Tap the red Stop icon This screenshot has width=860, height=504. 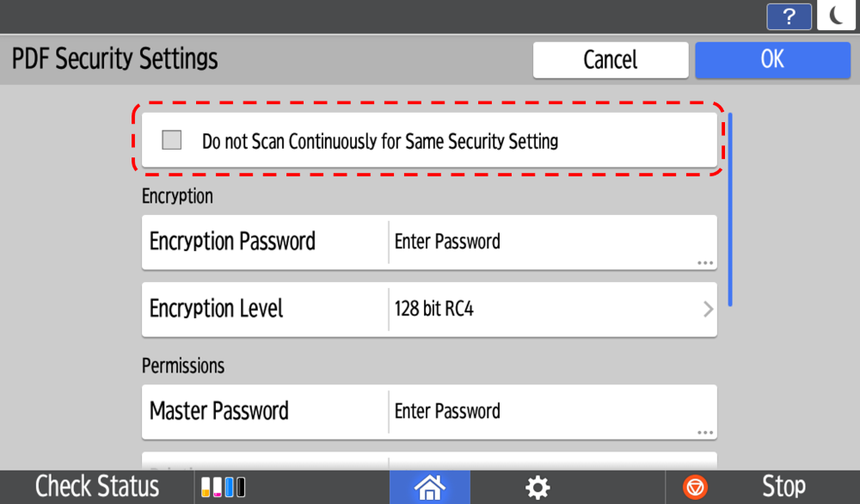coord(695,488)
